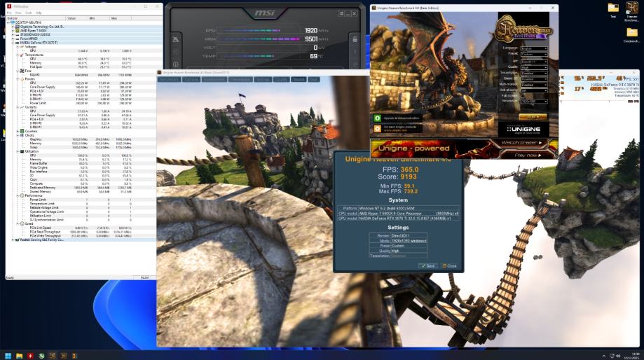
Task: Expand the Realtek Gaming GbE Family node
Action: tap(13, 240)
